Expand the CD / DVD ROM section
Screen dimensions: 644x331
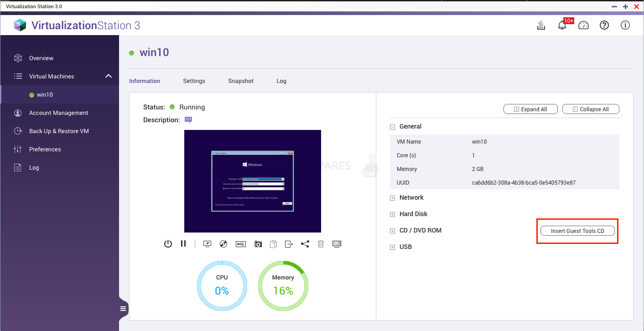click(392, 231)
